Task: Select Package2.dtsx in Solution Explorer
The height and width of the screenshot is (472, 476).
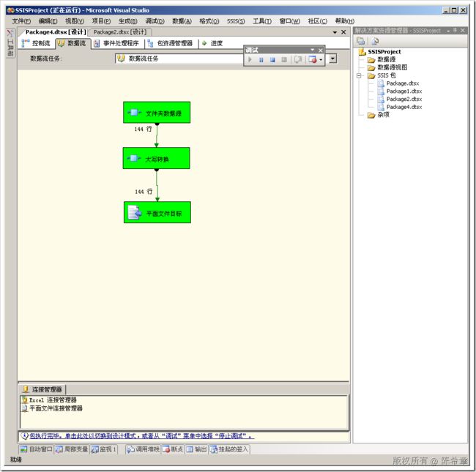Action: (404, 99)
